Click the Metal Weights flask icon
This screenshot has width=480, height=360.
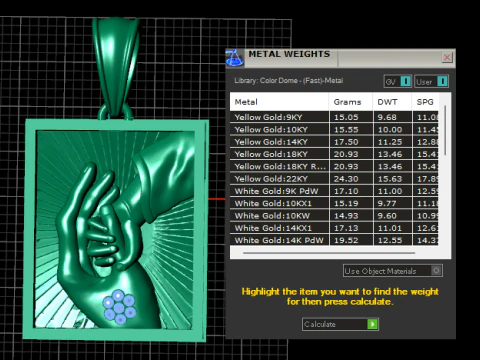coord(235,58)
